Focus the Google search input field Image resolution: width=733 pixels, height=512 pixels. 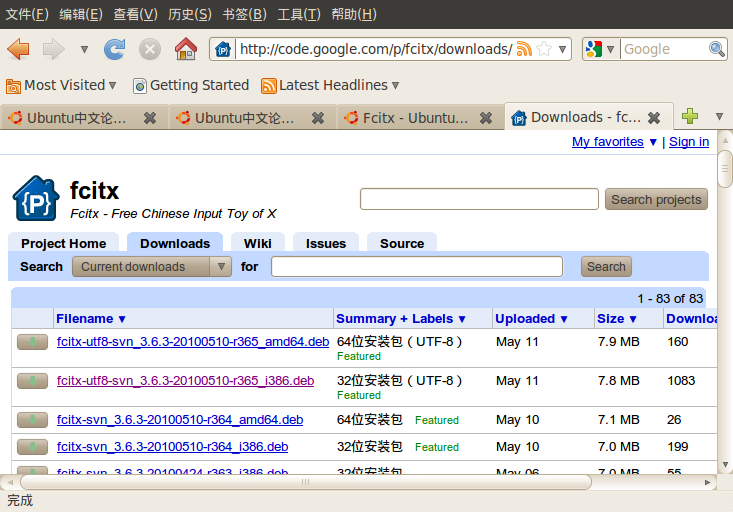664,49
